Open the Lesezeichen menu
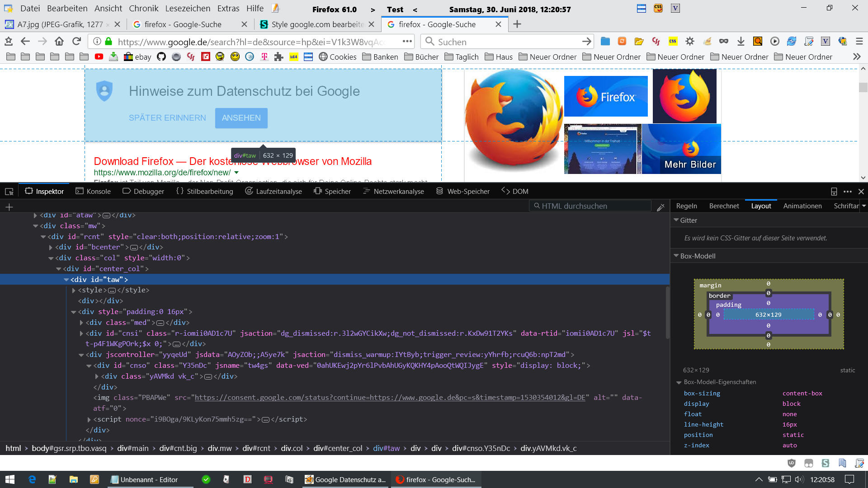868x488 pixels. click(x=188, y=8)
